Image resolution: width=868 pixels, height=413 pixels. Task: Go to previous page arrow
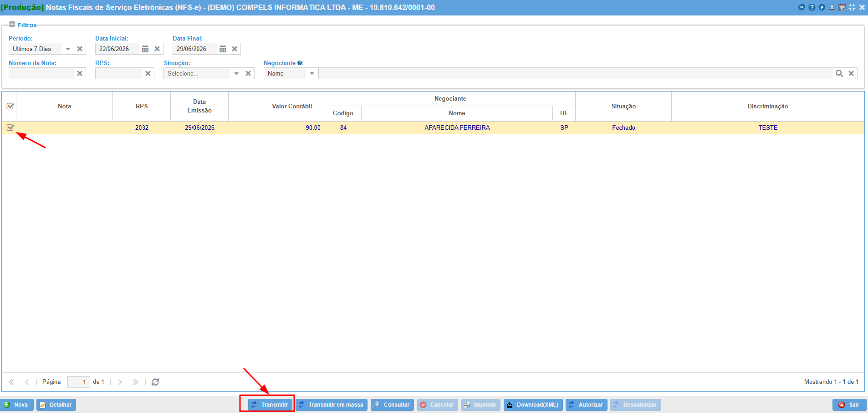coord(27,382)
